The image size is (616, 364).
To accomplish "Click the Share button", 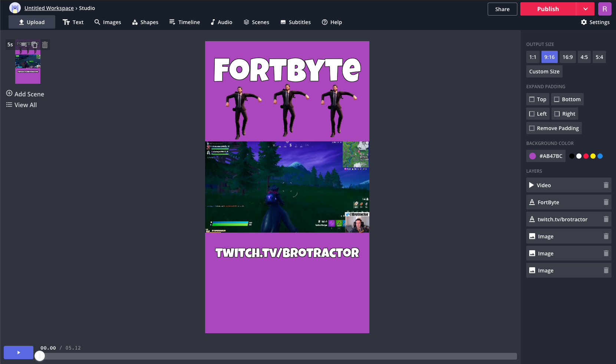I will click(x=502, y=9).
